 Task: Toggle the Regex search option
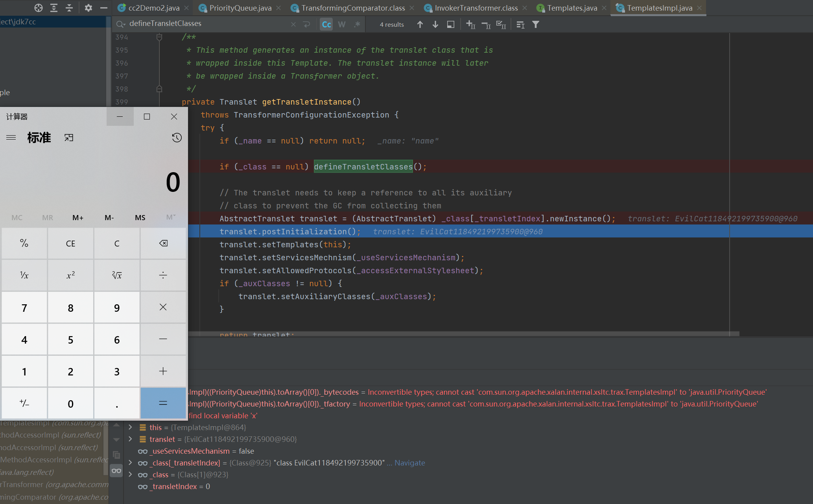point(357,24)
